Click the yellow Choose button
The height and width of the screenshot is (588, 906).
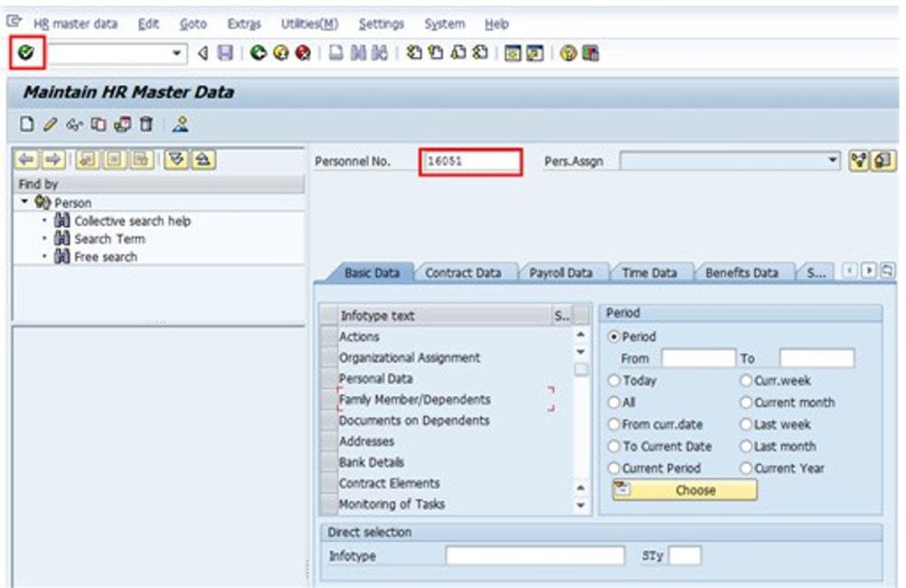point(685,490)
